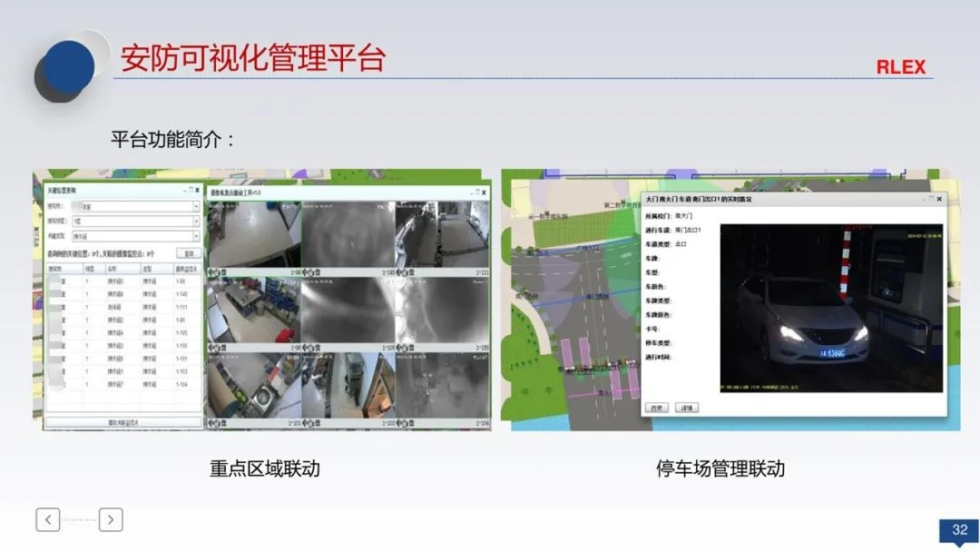Viewport: 980px width, 552px height.
Task: Expand the floor selection dropdown
Action: (x=197, y=221)
